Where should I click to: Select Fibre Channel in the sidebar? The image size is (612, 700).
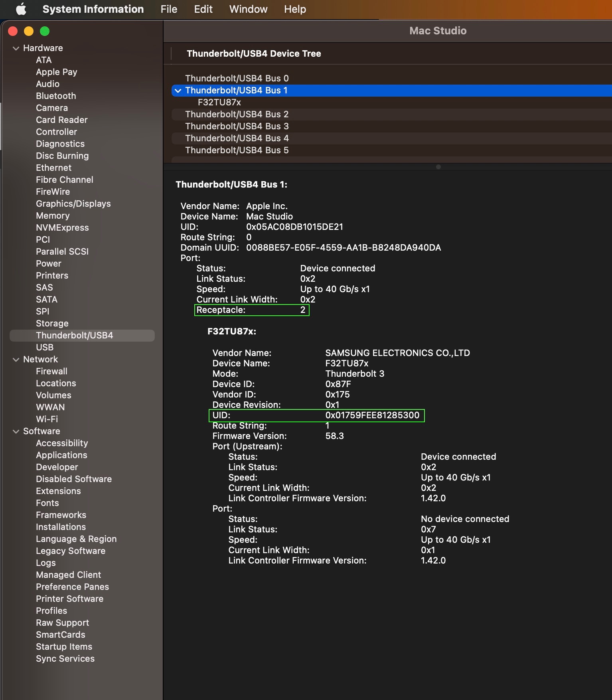64,180
